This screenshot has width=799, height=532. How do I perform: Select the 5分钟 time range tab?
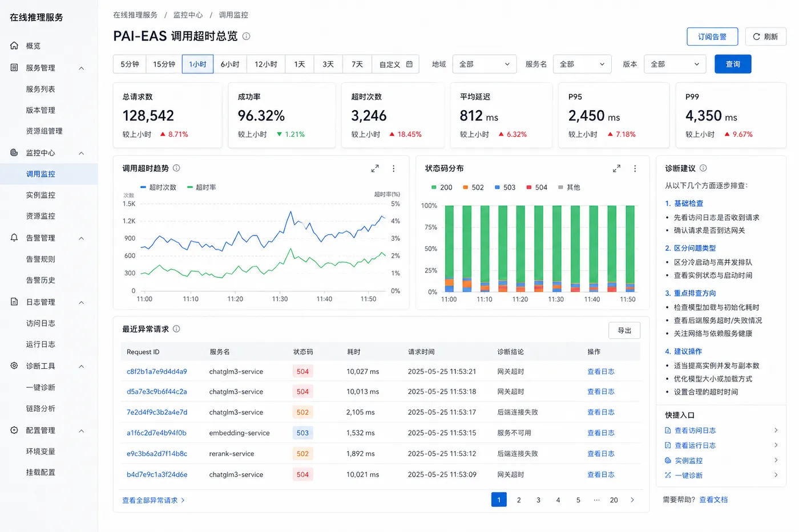(130, 64)
